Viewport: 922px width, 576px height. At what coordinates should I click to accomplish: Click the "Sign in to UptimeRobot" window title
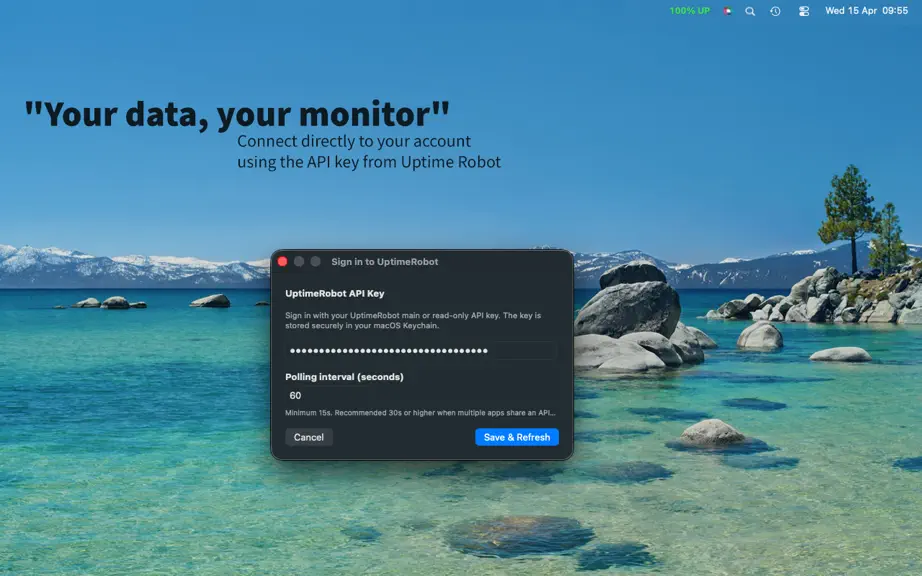pyautogui.click(x=385, y=262)
